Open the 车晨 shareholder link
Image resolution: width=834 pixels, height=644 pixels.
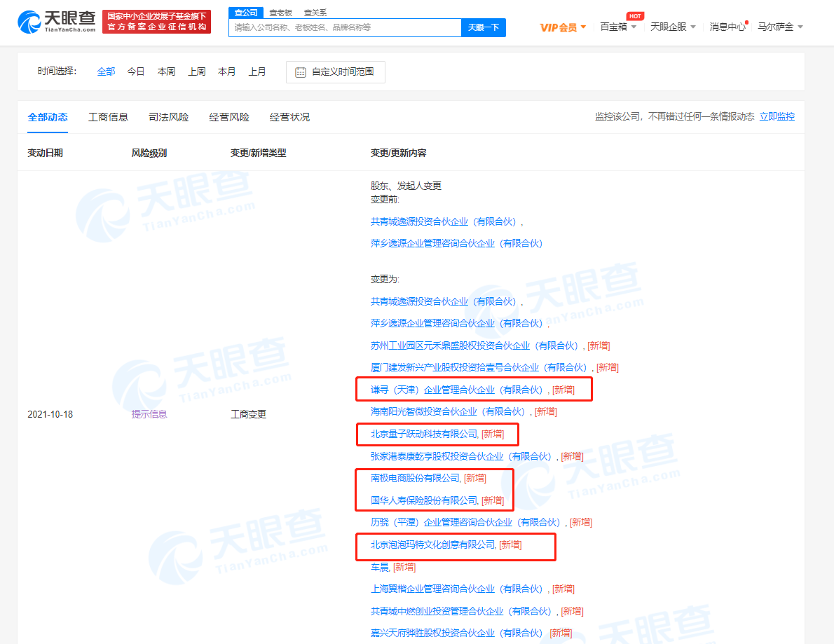coord(380,568)
